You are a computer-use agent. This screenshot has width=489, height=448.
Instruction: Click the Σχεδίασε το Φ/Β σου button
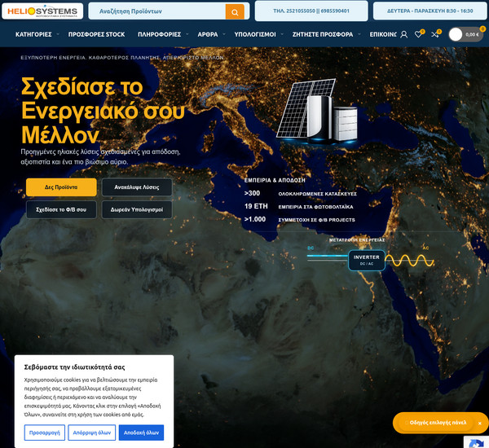pyautogui.click(x=61, y=210)
